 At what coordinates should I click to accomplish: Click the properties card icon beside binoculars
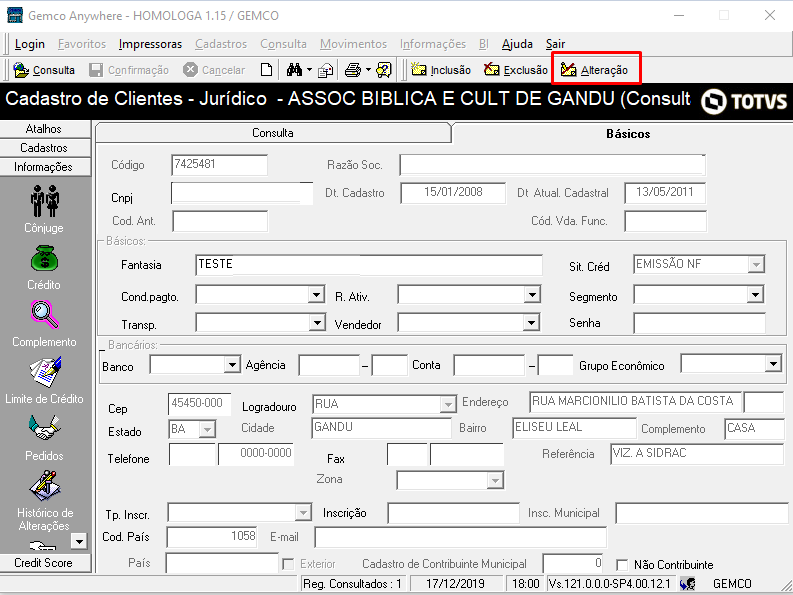(x=325, y=70)
